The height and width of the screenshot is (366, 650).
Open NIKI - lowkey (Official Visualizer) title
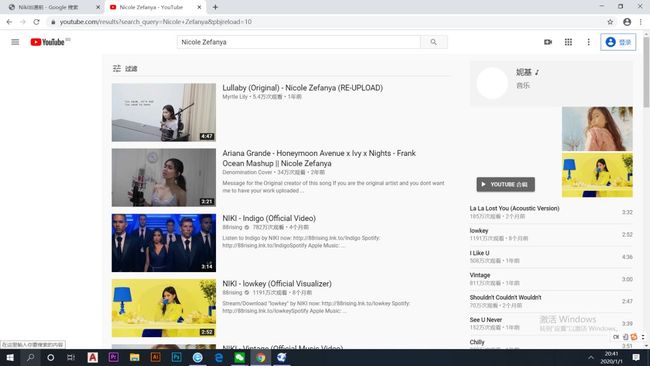[277, 284]
